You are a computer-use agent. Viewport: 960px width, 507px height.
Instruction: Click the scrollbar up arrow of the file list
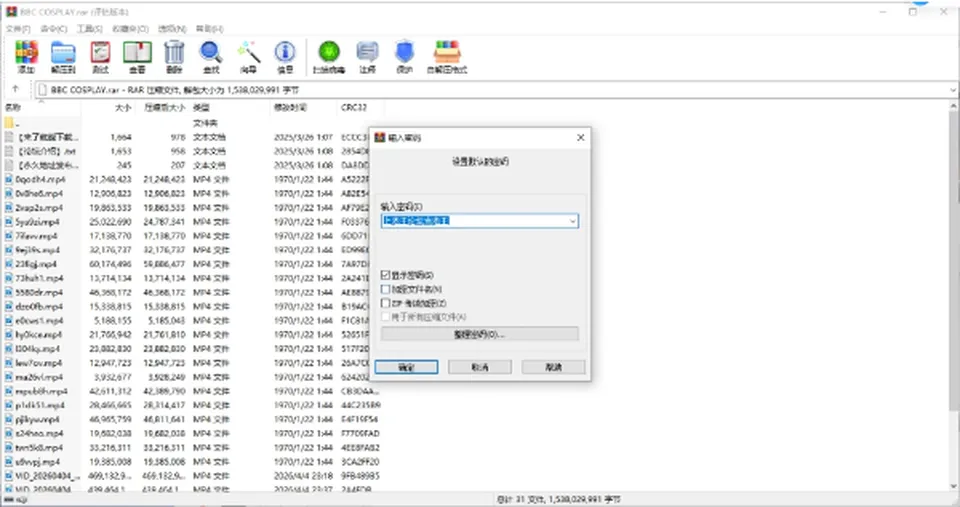954,105
